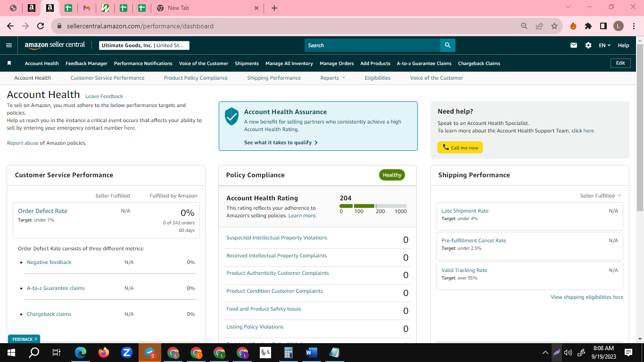This screenshot has width=644, height=362.
Task: Reload the page in the browser
Action: coord(41,26)
